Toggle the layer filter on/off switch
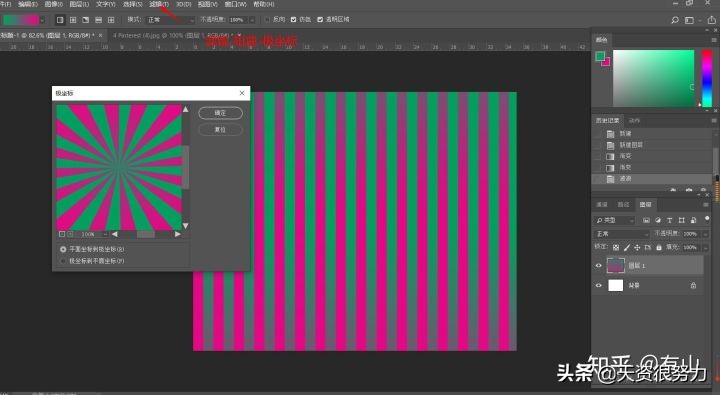720x395 pixels. (x=707, y=218)
